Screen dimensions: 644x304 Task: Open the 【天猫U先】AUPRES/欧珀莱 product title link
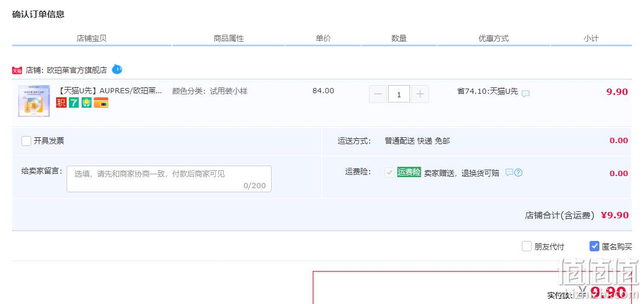[x=108, y=91]
